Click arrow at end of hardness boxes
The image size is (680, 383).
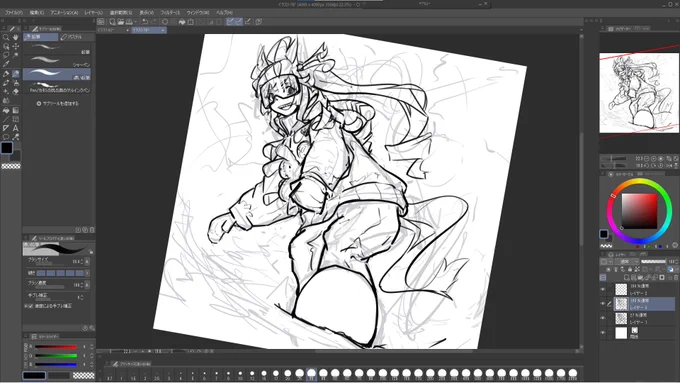(x=87, y=273)
